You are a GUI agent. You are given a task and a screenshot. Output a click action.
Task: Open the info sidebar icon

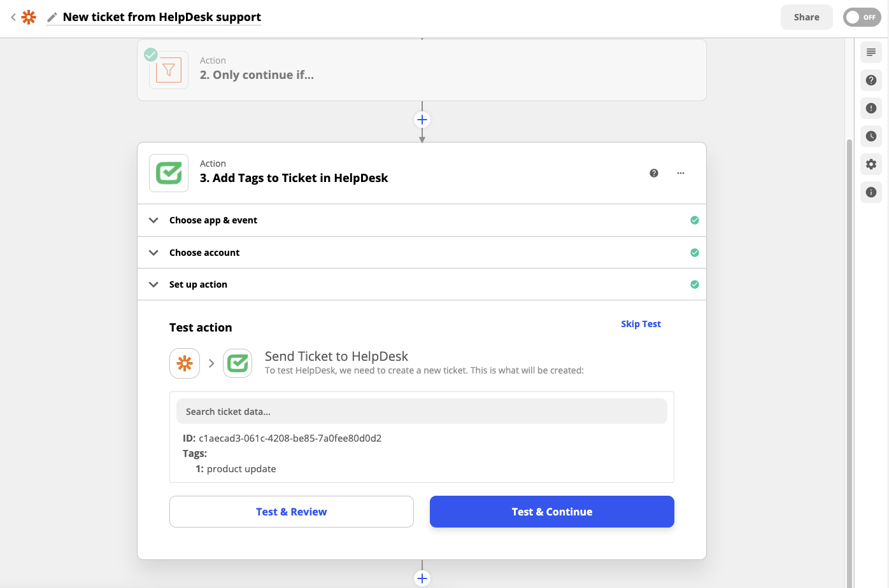point(871,192)
